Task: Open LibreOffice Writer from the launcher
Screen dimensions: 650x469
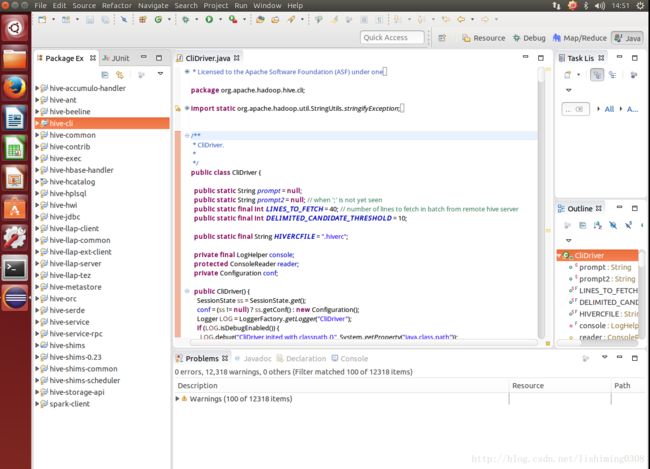Action: pyautogui.click(x=15, y=118)
